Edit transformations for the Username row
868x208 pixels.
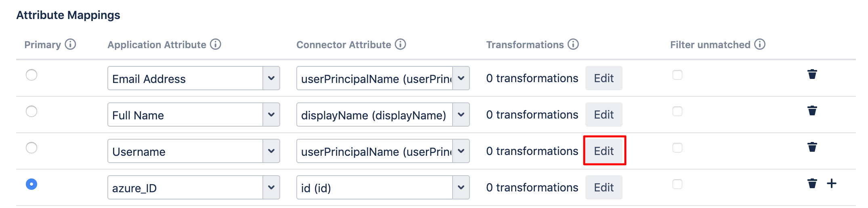pos(604,151)
